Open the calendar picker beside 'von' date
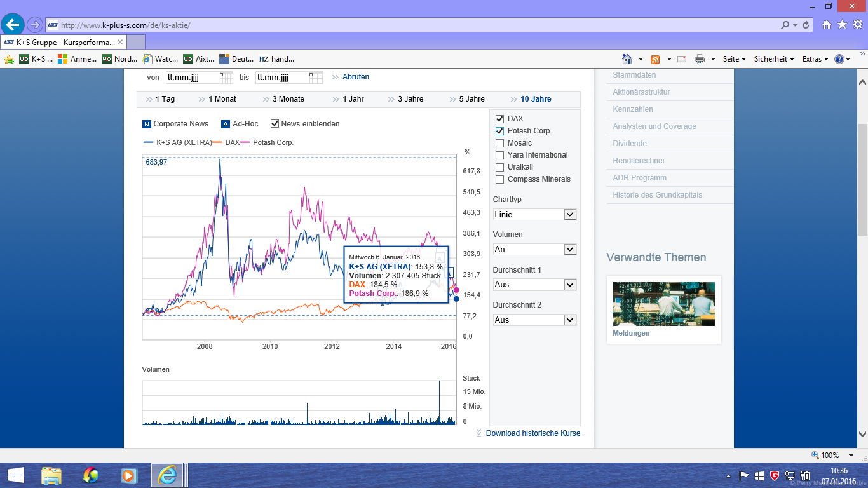Screen dimensions: 868x488 (x=226, y=78)
